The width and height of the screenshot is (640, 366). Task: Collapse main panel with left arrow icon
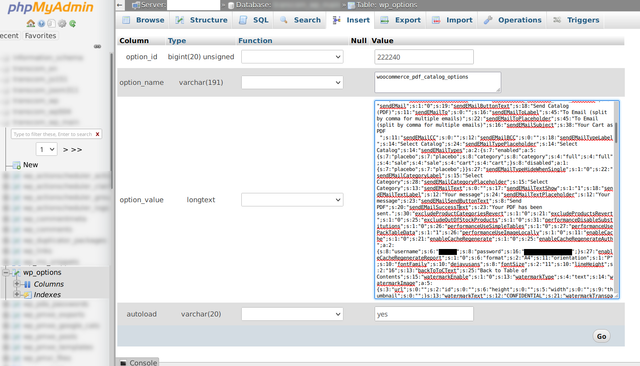pos(119,5)
